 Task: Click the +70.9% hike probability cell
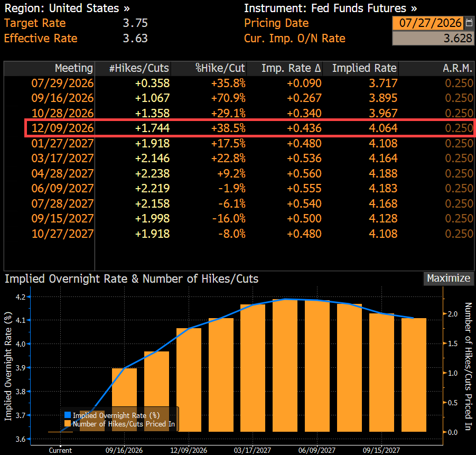(228, 98)
